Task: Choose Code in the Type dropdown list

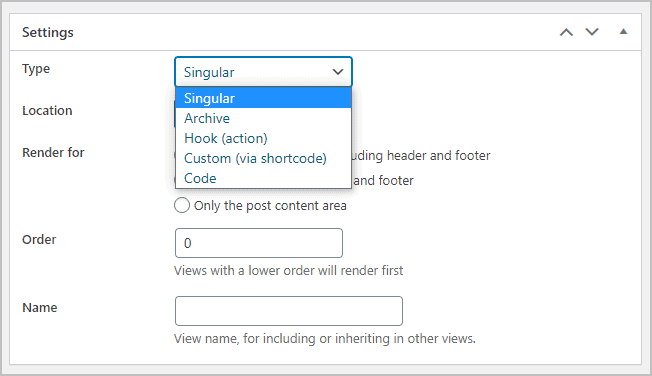Action: click(264, 178)
